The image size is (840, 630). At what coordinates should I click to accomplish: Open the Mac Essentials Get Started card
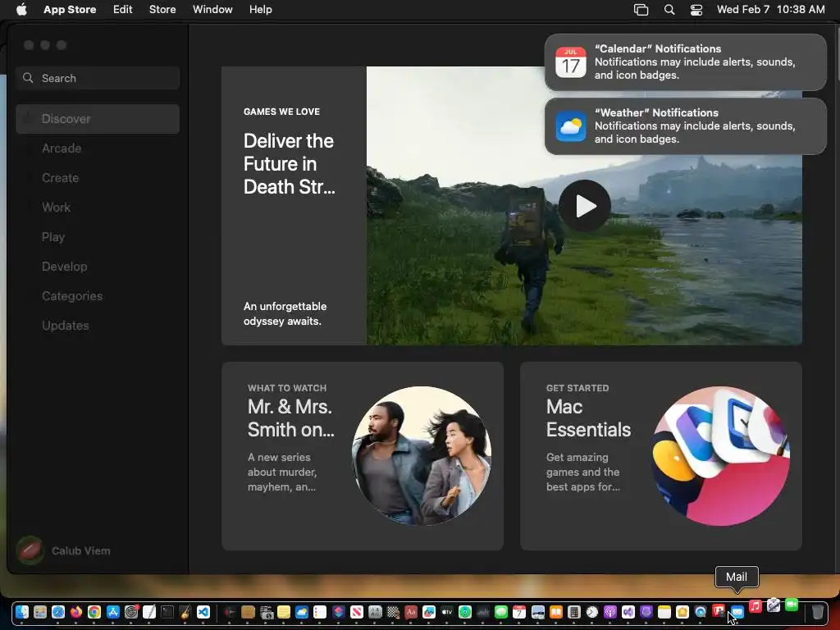(x=660, y=456)
